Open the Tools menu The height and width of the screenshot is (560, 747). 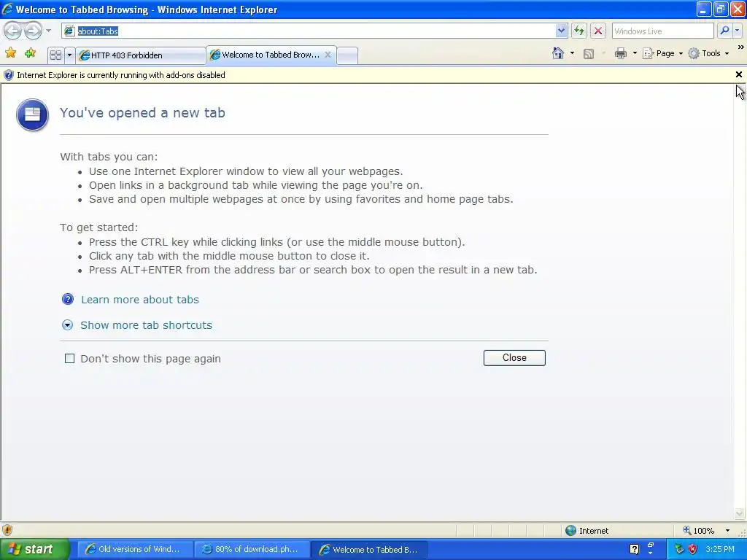click(708, 53)
